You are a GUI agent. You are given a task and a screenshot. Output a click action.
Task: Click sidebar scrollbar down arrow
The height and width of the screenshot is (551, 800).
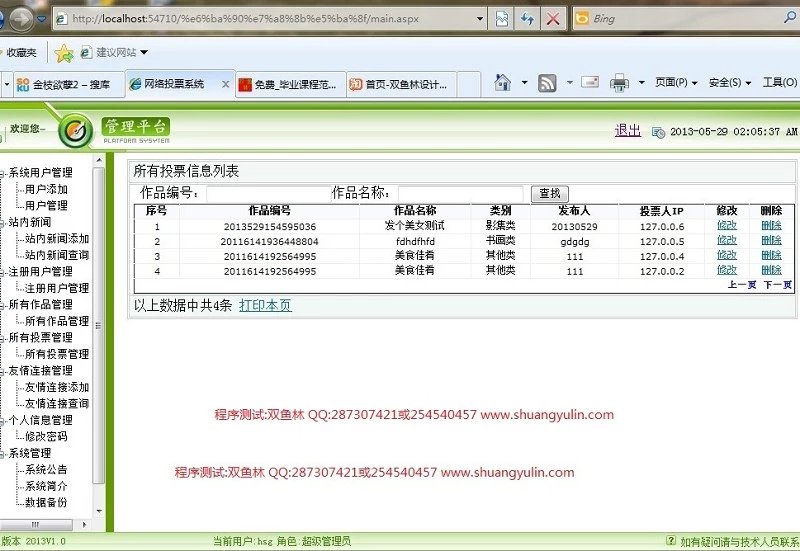pyautogui.click(x=99, y=511)
